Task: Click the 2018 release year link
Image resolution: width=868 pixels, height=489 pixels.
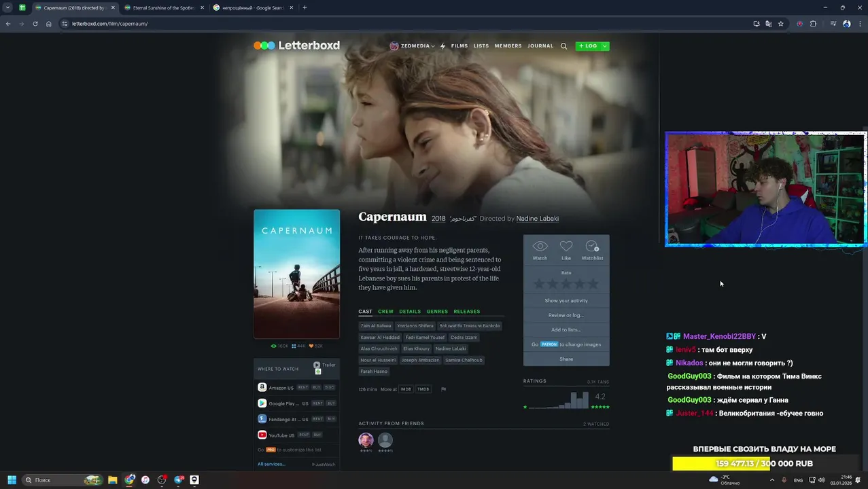Action: pyautogui.click(x=438, y=219)
